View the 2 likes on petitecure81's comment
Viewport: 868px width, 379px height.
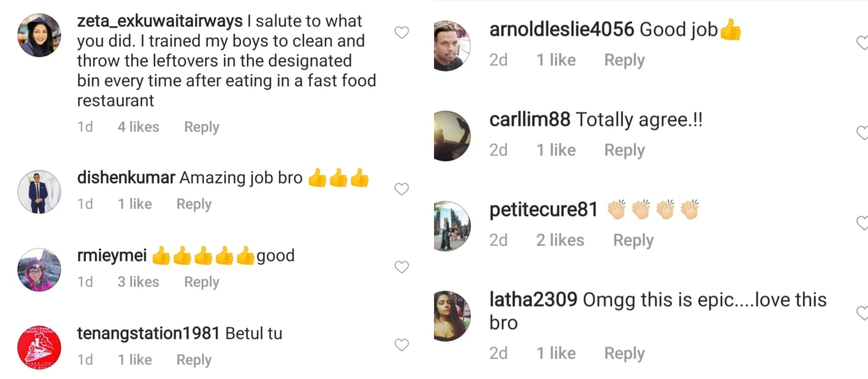[560, 240]
